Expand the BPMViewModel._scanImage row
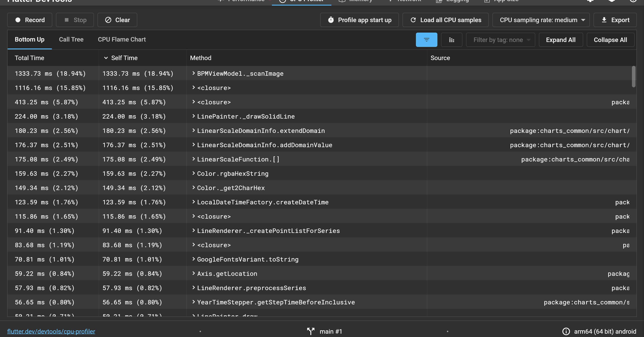Image resolution: width=644 pixels, height=337 pixels. (193, 73)
